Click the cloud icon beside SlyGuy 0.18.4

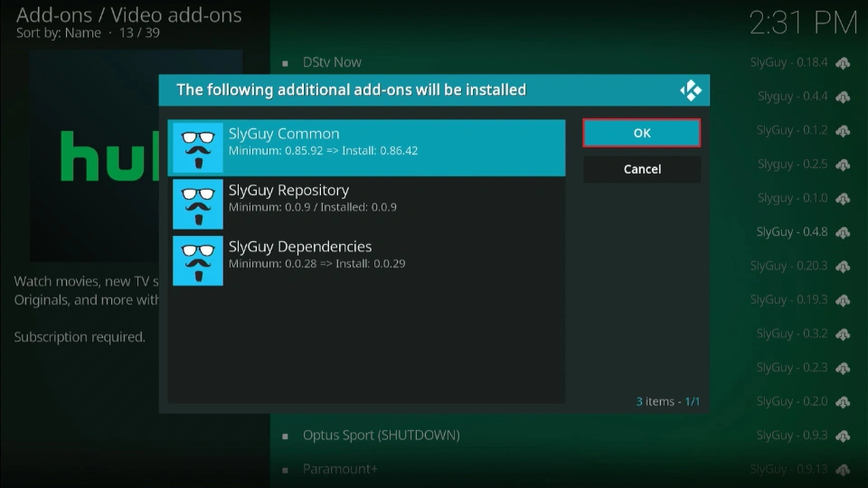[x=843, y=63]
